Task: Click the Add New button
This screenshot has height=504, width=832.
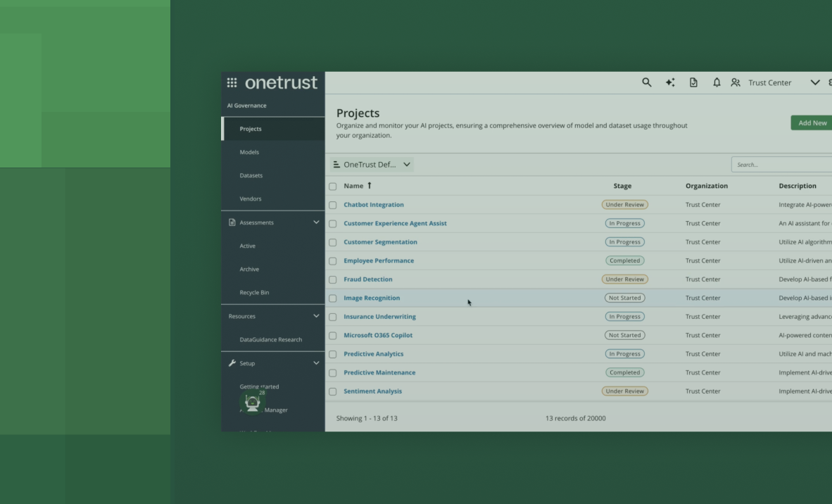Action: pyautogui.click(x=811, y=122)
